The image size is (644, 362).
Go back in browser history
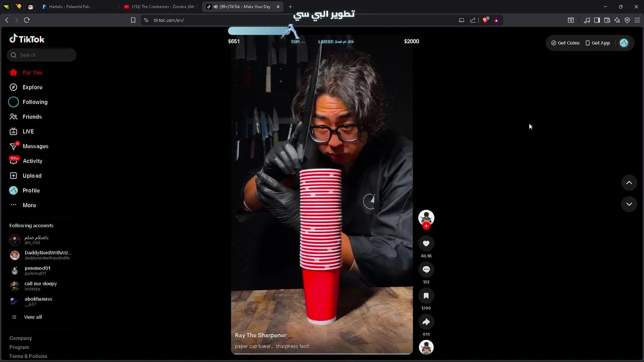7,20
